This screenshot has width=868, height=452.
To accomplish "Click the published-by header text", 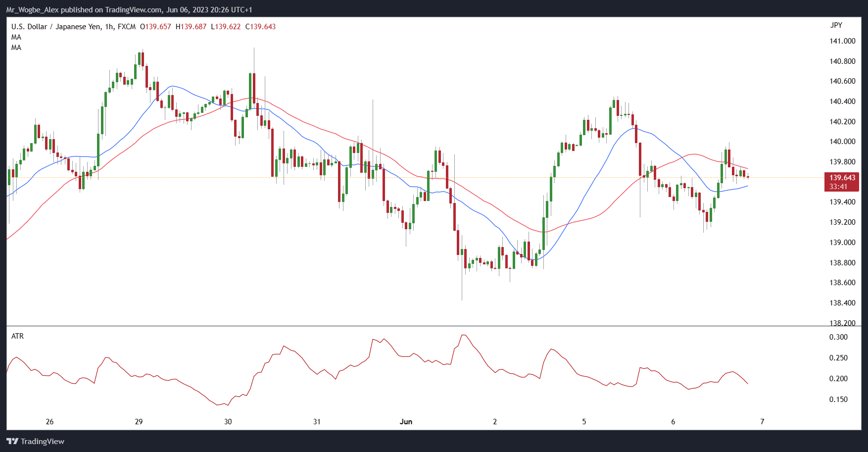I will click(x=129, y=10).
